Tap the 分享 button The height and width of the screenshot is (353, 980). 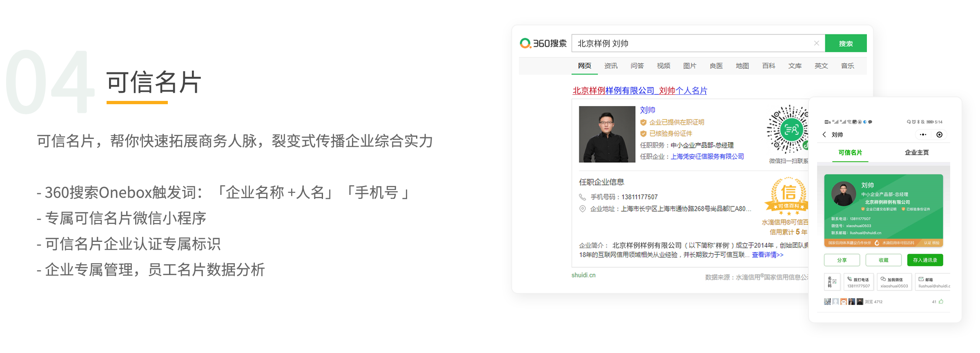(x=842, y=260)
